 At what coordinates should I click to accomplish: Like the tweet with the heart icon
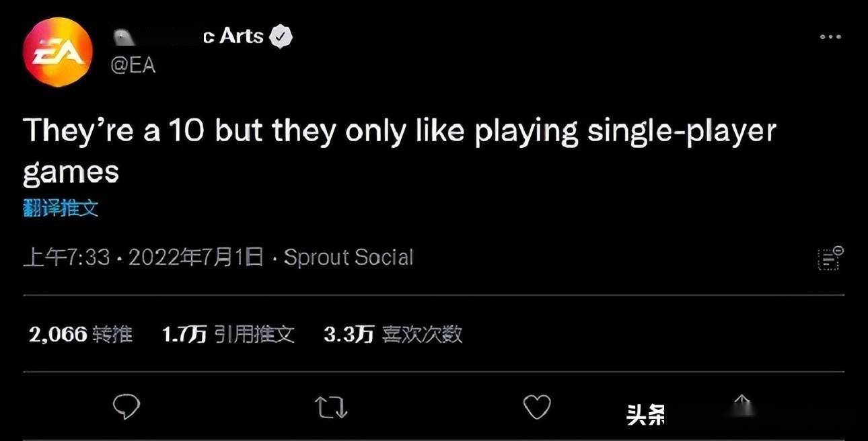click(536, 407)
